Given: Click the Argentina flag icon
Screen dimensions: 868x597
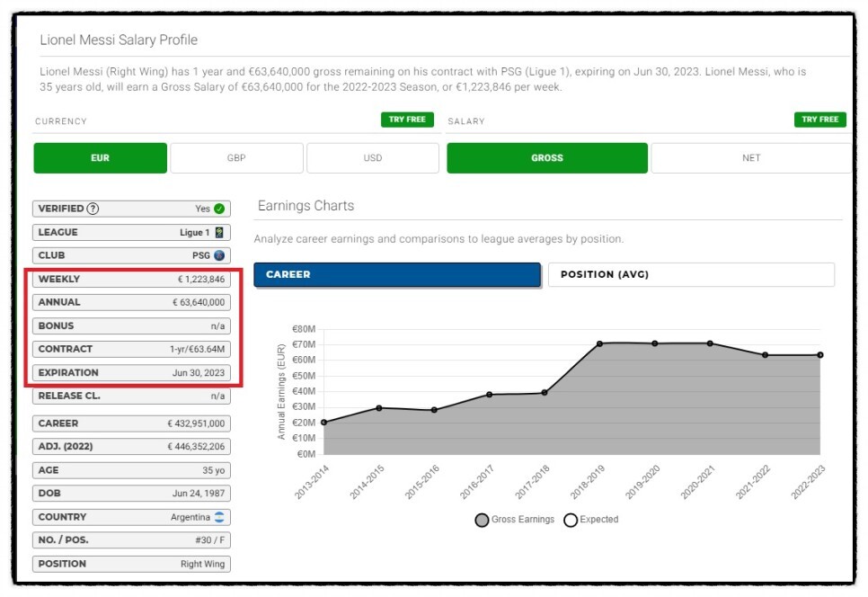Looking at the screenshot, I should click(x=219, y=517).
